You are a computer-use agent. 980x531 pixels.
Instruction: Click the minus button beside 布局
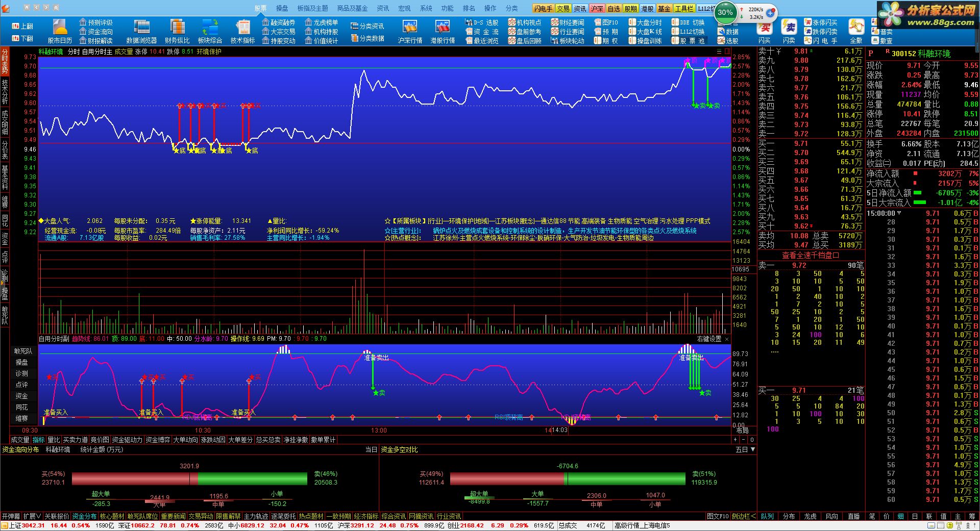pos(744,440)
